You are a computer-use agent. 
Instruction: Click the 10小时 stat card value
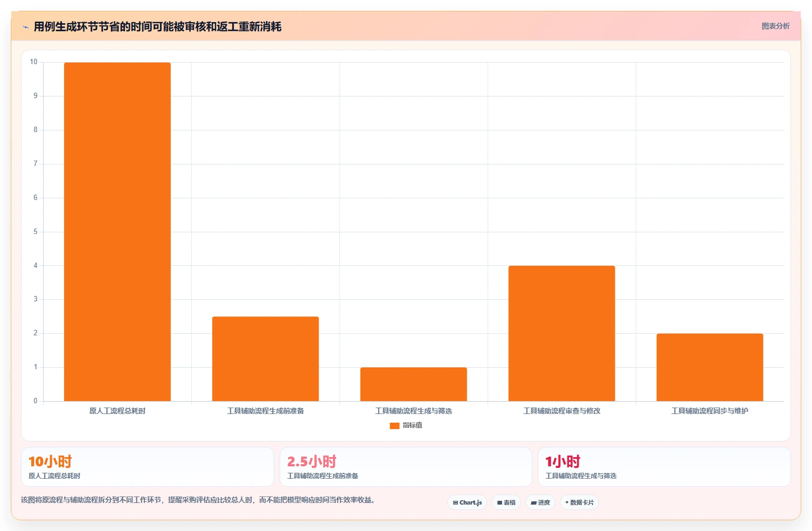point(50,461)
